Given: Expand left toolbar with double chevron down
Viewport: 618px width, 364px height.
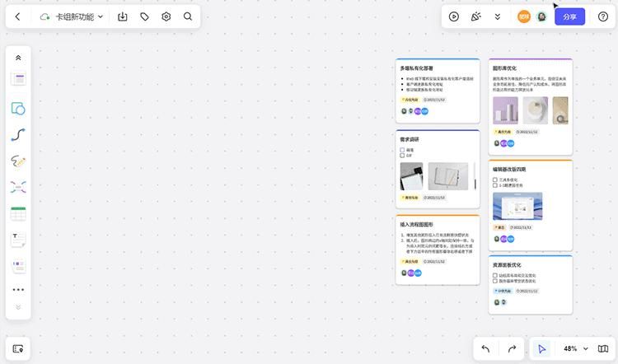Looking at the screenshot, I should click(x=18, y=307).
